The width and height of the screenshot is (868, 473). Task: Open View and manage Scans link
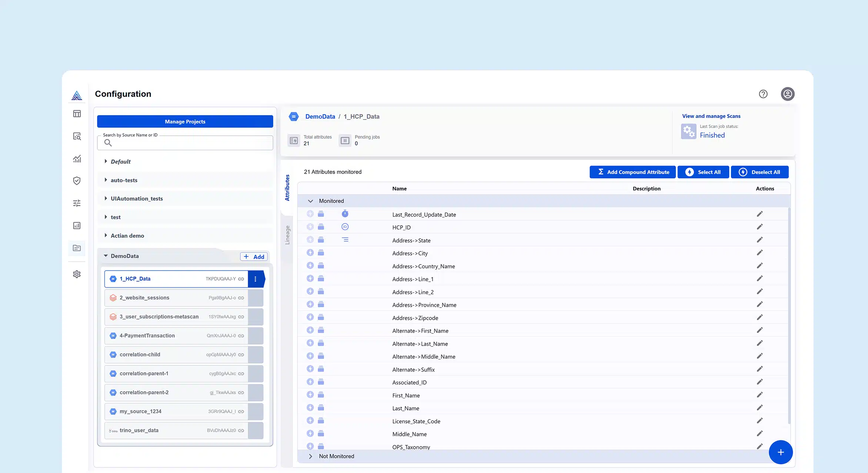pos(711,116)
